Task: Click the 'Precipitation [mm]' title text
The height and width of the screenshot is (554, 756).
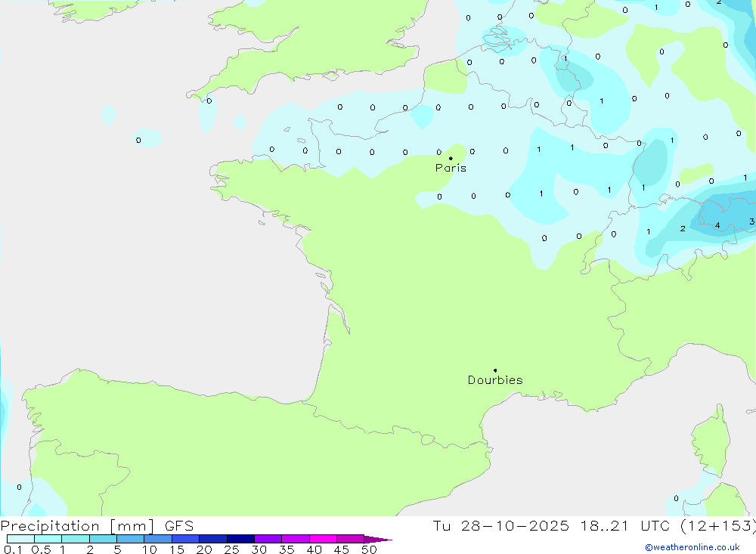Action: coord(77,526)
